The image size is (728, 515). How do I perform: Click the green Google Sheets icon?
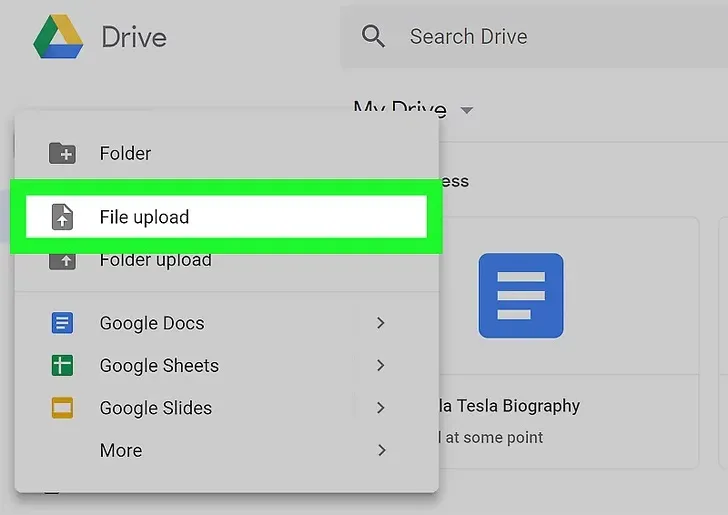click(x=62, y=365)
